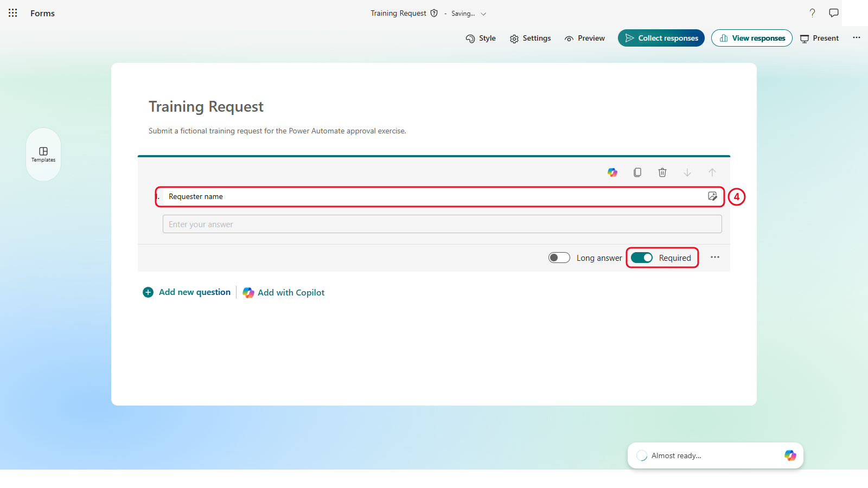Image resolution: width=868 pixels, height=488 pixels.
Task: Open form Settings
Action: click(x=530, y=38)
